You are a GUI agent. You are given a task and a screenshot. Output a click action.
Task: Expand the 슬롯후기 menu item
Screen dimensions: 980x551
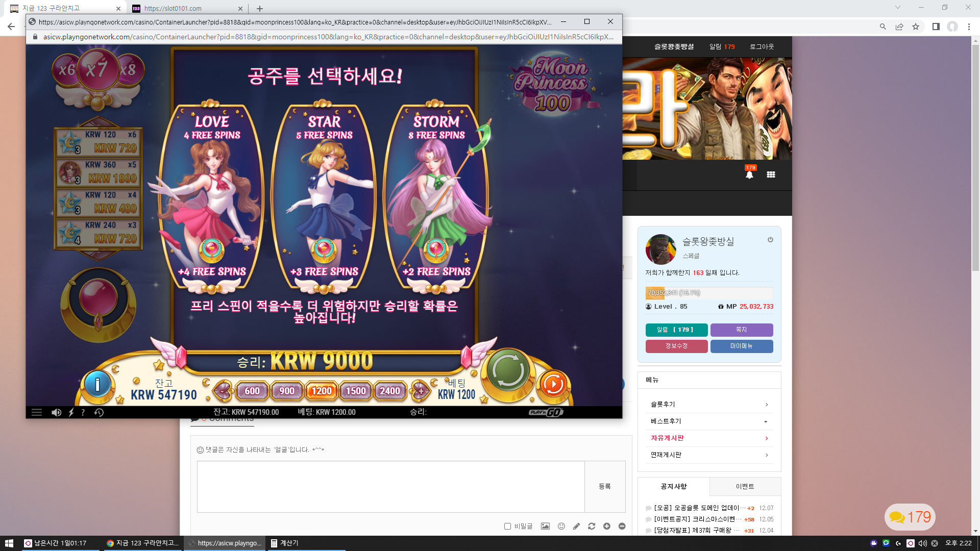point(709,405)
